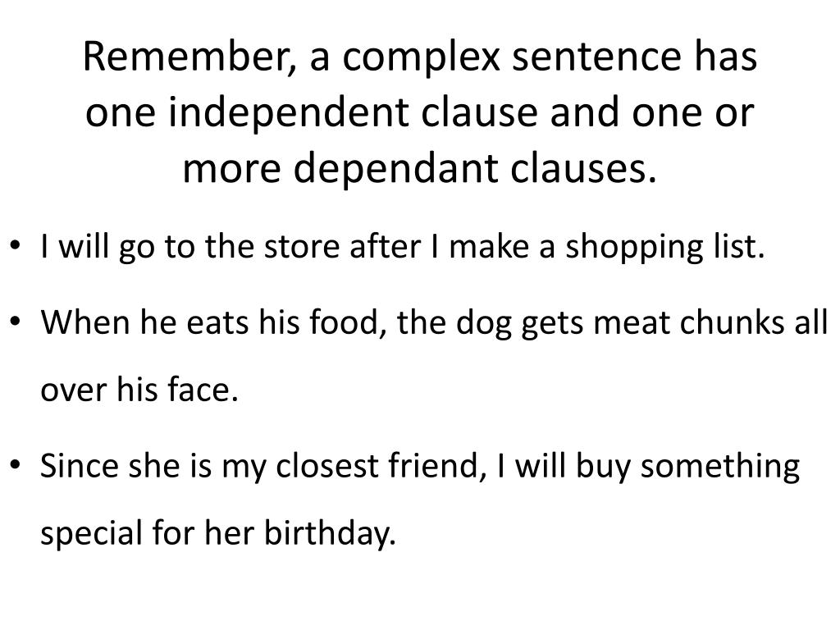Click the word "complex" in the title
This screenshot has height=630, width=840.
tap(421, 58)
